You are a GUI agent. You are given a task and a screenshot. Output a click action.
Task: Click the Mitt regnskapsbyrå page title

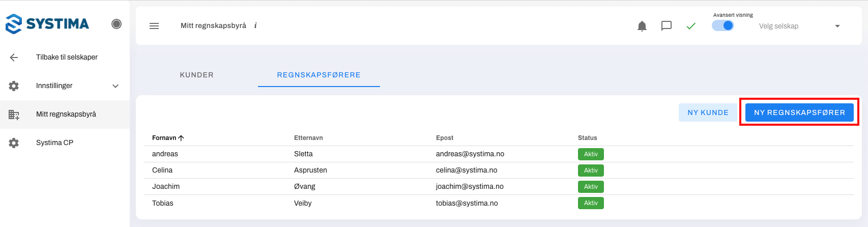pos(213,25)
